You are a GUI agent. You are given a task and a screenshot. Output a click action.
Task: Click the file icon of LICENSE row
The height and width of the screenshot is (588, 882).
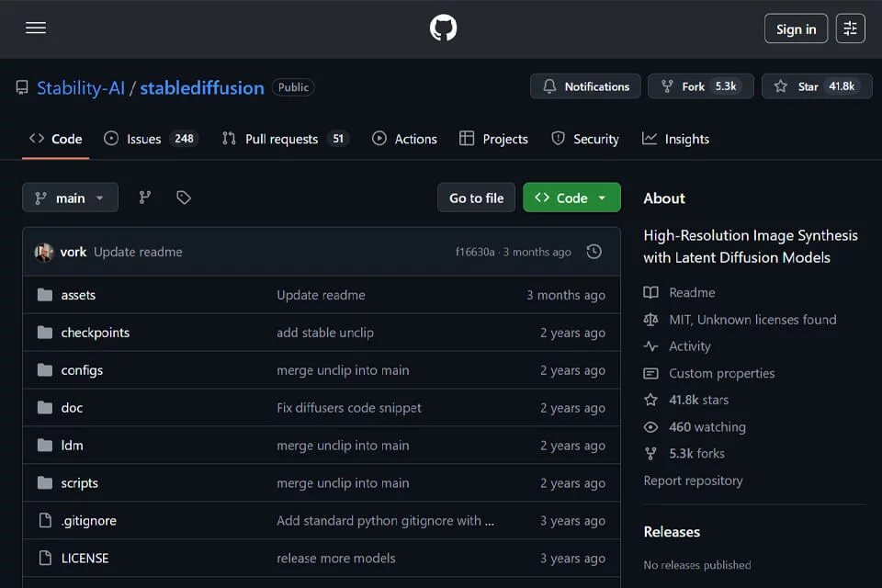(x=45, y=559)
